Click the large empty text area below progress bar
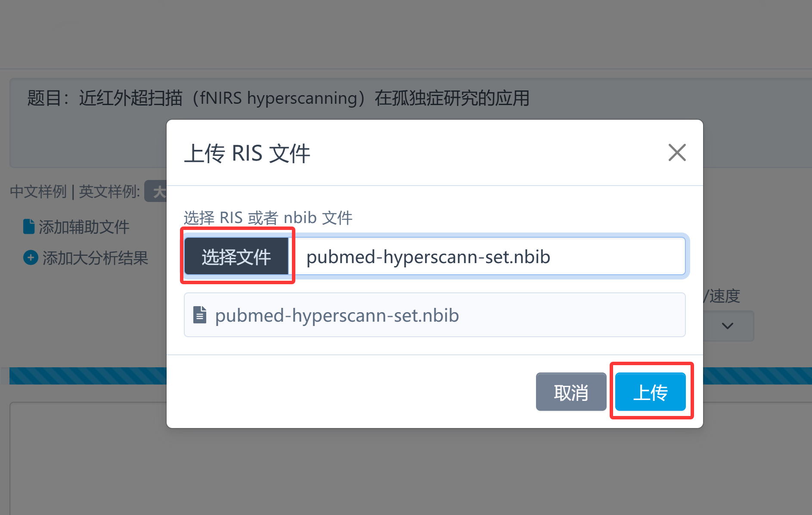 (x=86, y=456)
